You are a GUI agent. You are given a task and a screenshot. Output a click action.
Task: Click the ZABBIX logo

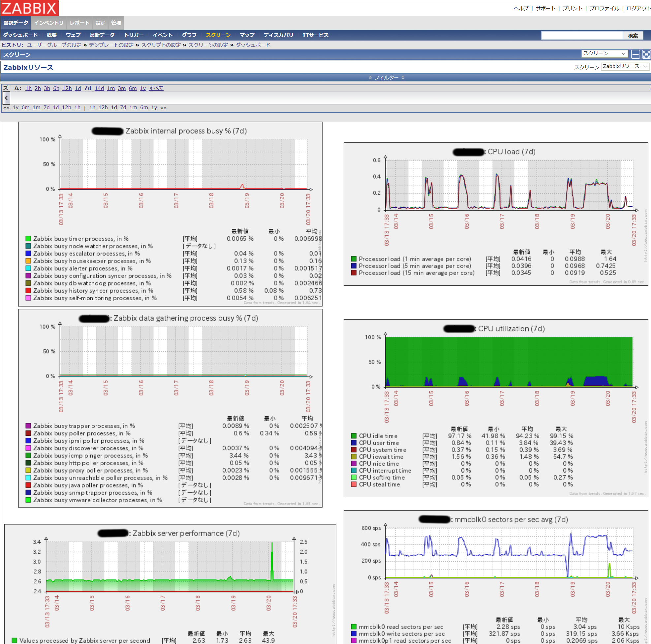(x=29, y=8)
